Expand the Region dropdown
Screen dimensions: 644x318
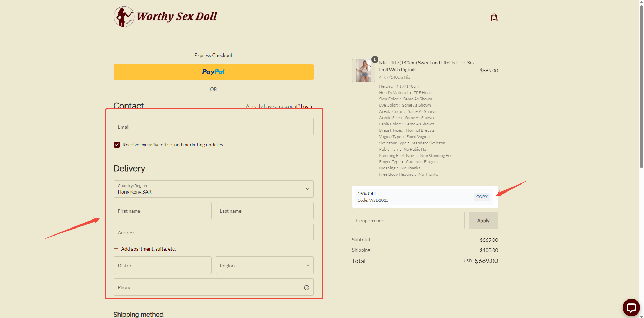[264, 265]
